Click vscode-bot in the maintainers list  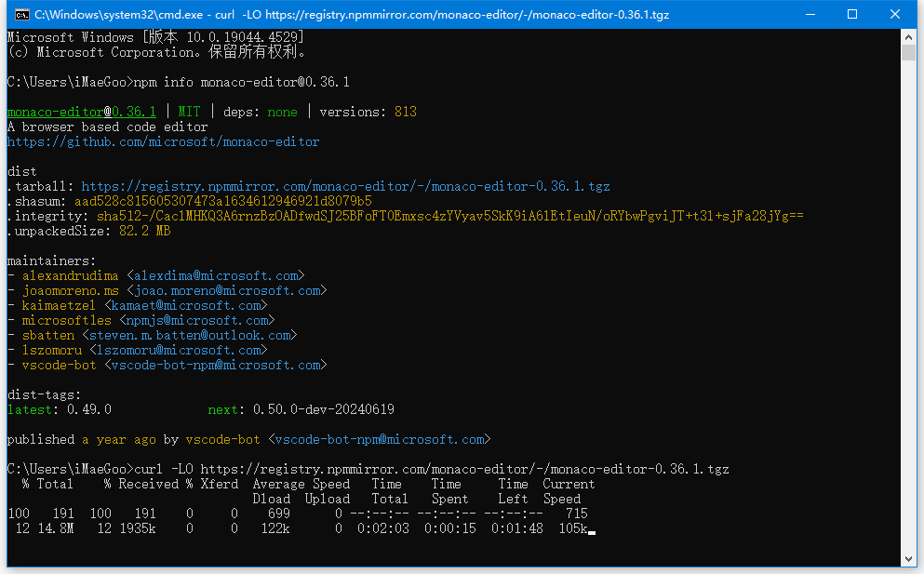tap(59, 365)
